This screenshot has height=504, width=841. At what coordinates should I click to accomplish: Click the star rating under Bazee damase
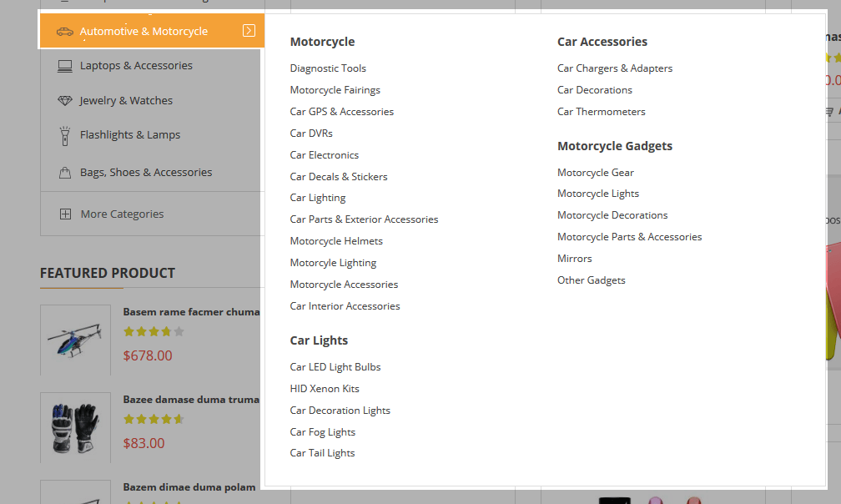point(154,419)
